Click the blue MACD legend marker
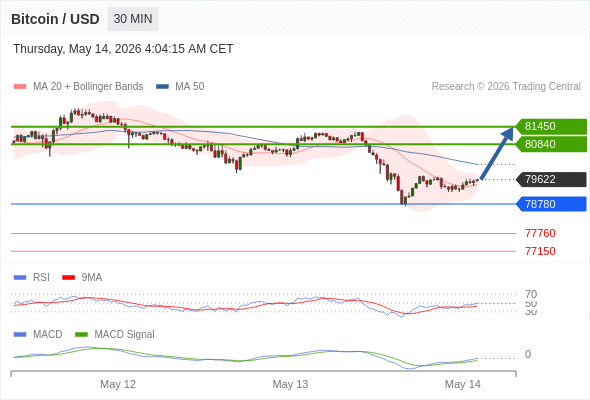 point(20,335)
